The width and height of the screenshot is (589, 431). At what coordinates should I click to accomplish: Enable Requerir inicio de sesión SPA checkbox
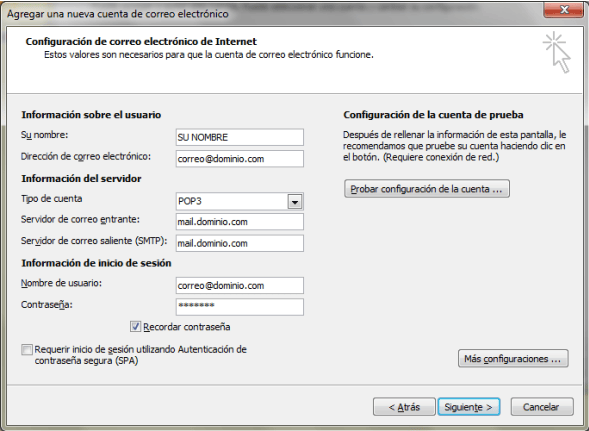[x=27, y=349]
